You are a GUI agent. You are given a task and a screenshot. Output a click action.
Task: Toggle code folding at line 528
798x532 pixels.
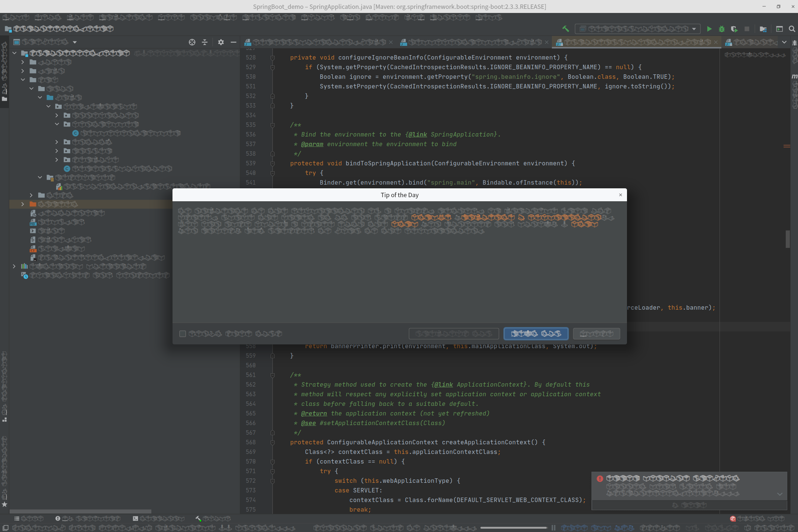coord(272,58)
